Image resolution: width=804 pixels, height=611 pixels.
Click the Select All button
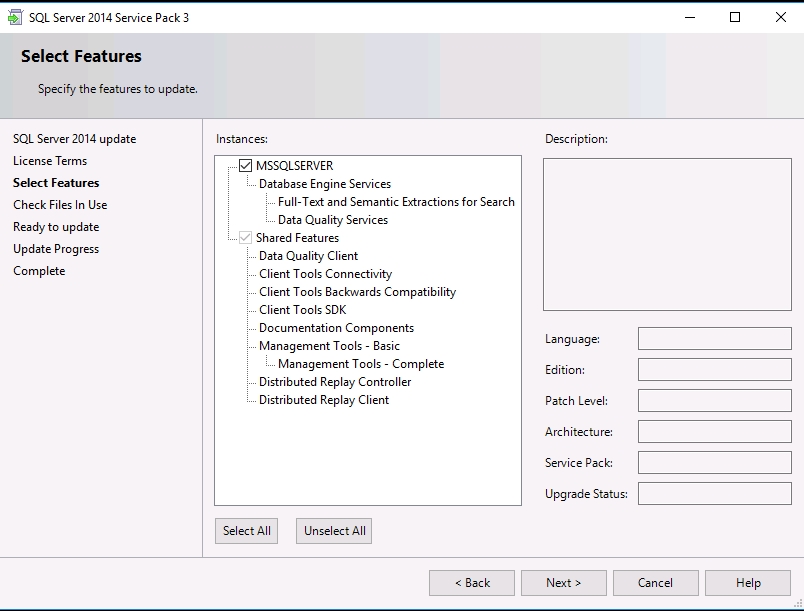click(247, 531)
